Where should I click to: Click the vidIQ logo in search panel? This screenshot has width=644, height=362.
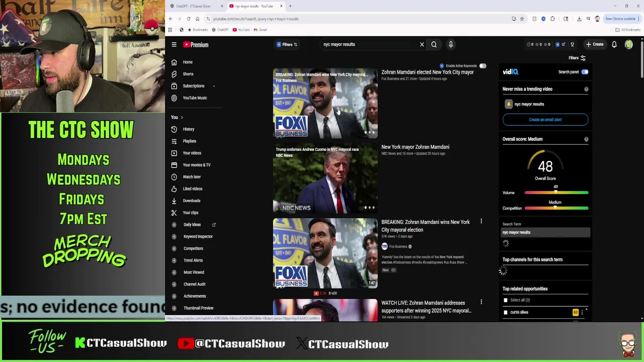tap(510, 72)
